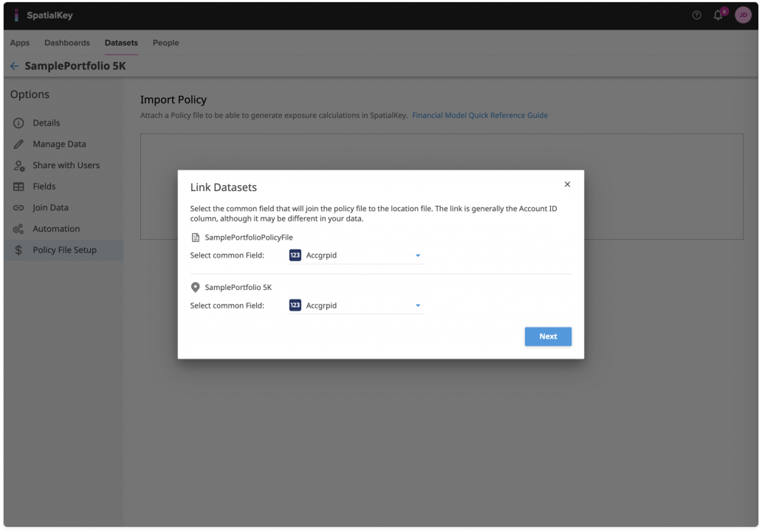Open Join Data in the sidebar
762x532 pixels.
(x=50, y=208)
